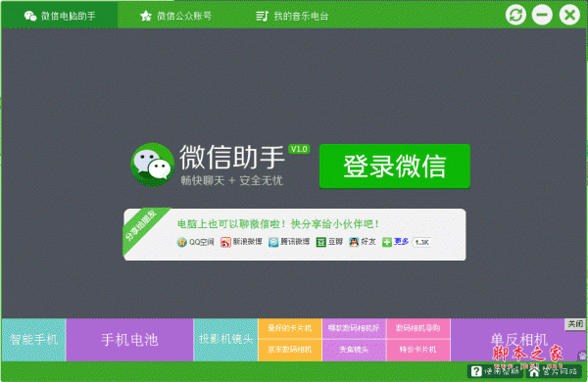The height and width of the screenshot is (382, 588).
Task: Click the 登录微信 login button
Action: (x=395, y=167)
